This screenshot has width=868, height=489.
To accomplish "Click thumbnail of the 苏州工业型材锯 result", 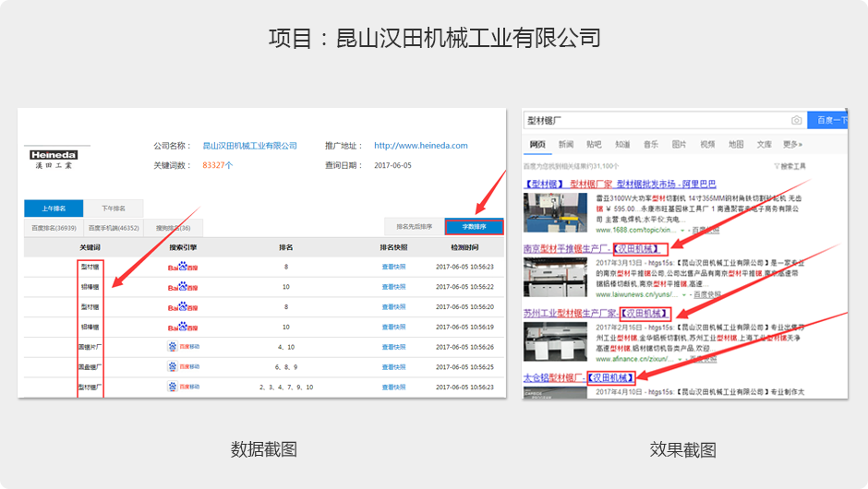I will [x=555, y=342].
